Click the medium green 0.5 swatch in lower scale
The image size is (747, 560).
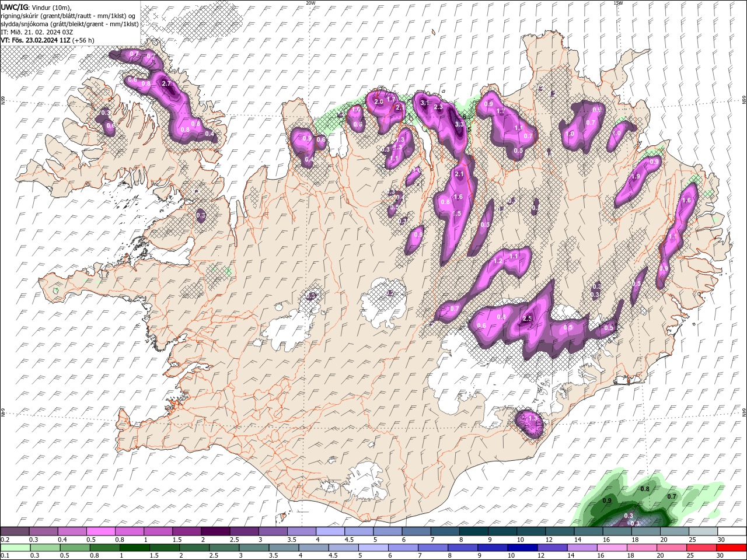click(75, 548)
